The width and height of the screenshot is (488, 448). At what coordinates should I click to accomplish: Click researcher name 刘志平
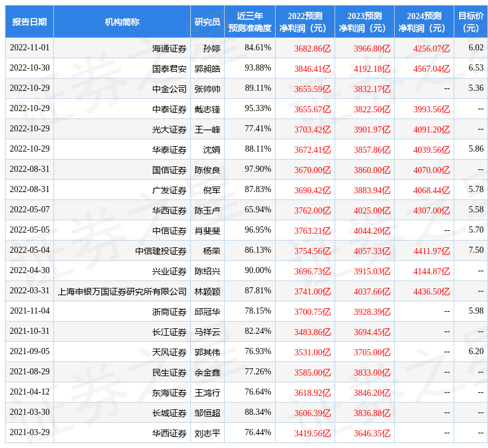tap(207, 433)
